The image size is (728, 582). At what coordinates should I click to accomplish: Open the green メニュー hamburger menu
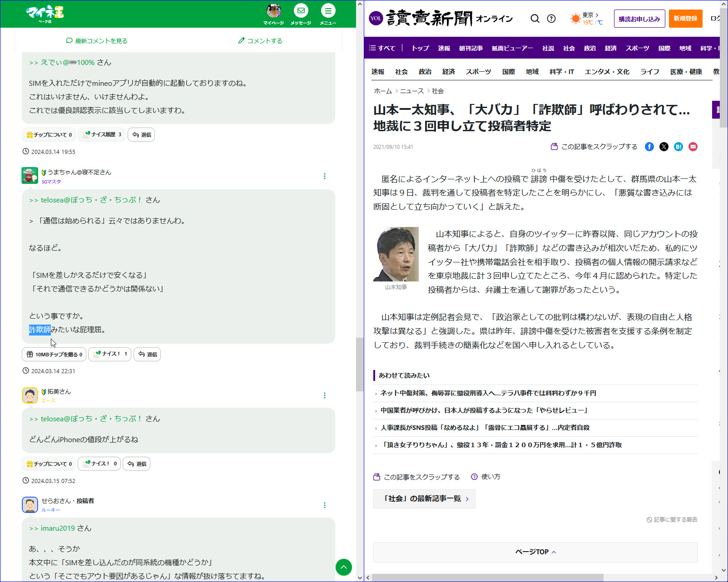point(328,11)
